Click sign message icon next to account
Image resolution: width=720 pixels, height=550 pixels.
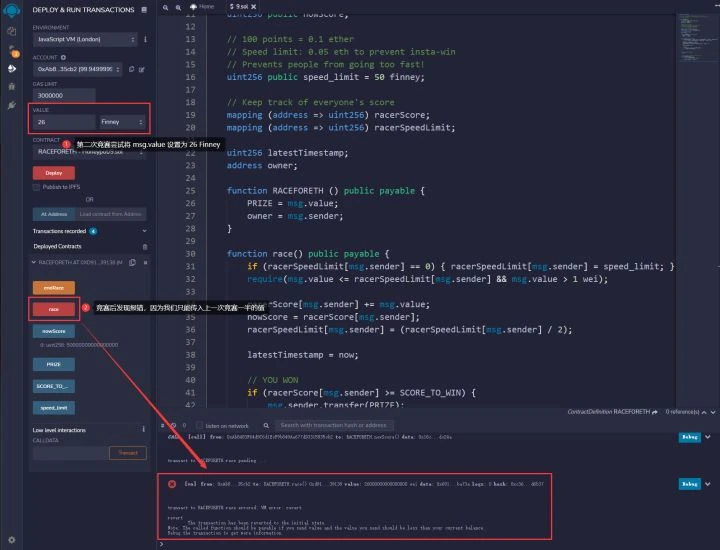[x=142, y=69]
